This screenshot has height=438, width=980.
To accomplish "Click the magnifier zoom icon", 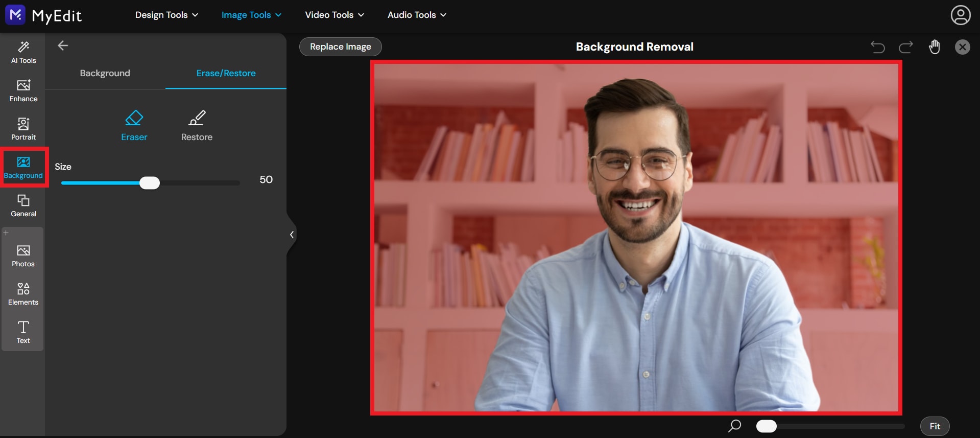I will 734,426.
